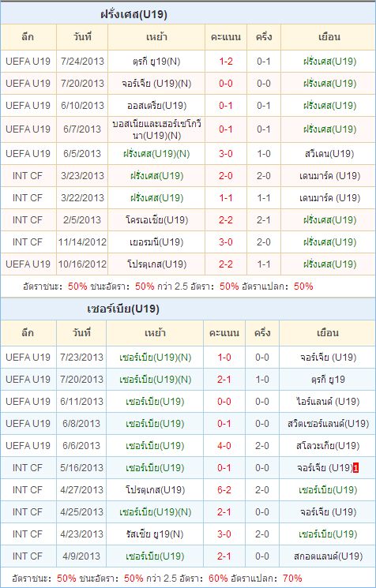Screen dimensions: 376x588
Task: Select score 6-2 in 4/27/2013 row
Action: (224, 490)
